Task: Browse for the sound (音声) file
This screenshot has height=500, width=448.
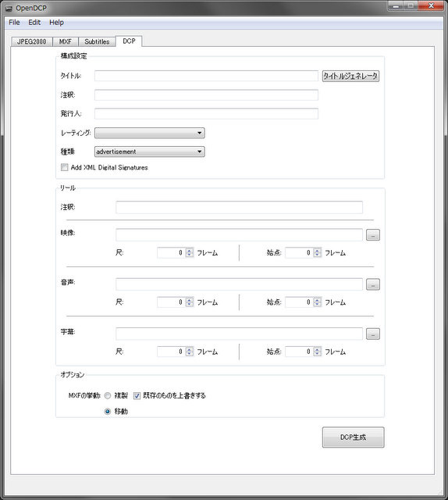Action: point(373,284)
